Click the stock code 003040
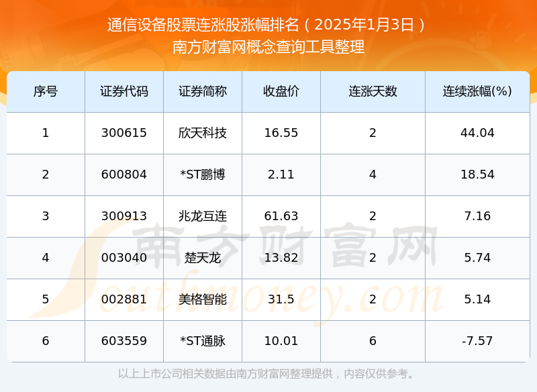Screen dimensions: 537x392 [124, 258]
